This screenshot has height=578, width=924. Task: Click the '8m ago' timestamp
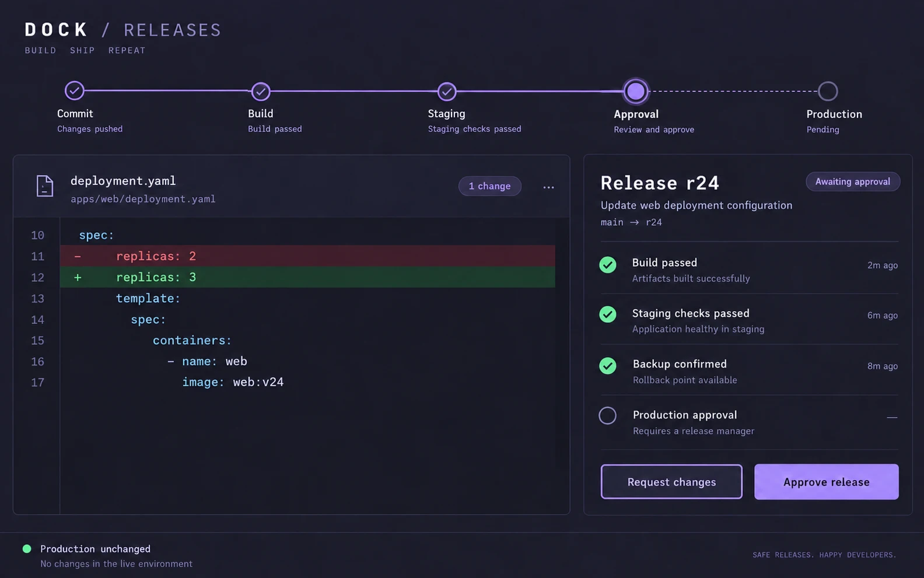(x=883, y=366)
